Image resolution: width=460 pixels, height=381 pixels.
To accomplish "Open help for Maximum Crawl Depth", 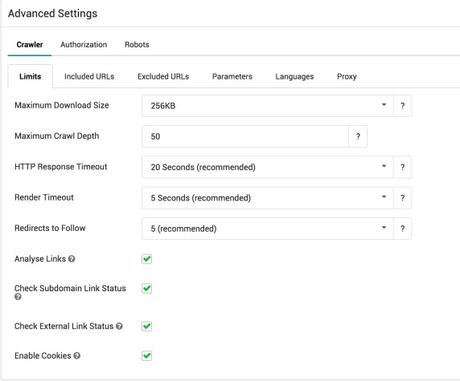I will point(358,136).
